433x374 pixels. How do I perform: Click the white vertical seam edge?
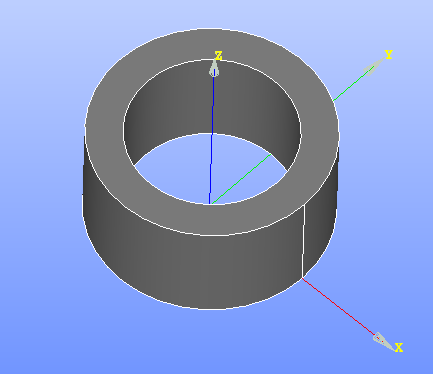click(303, 241)
